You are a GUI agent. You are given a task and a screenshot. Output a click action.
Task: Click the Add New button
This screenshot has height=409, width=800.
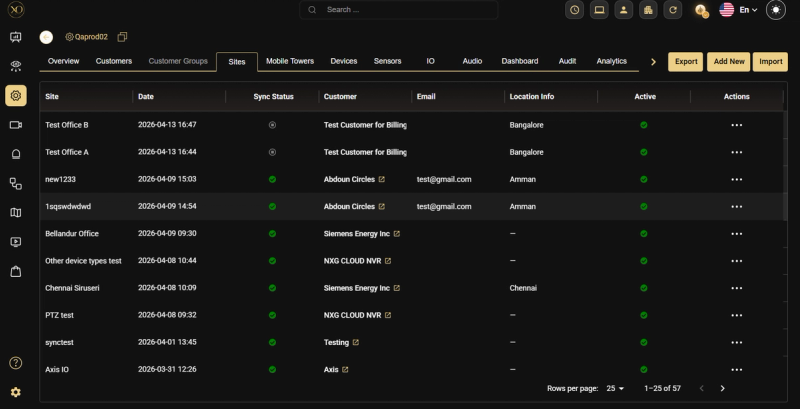729,62
